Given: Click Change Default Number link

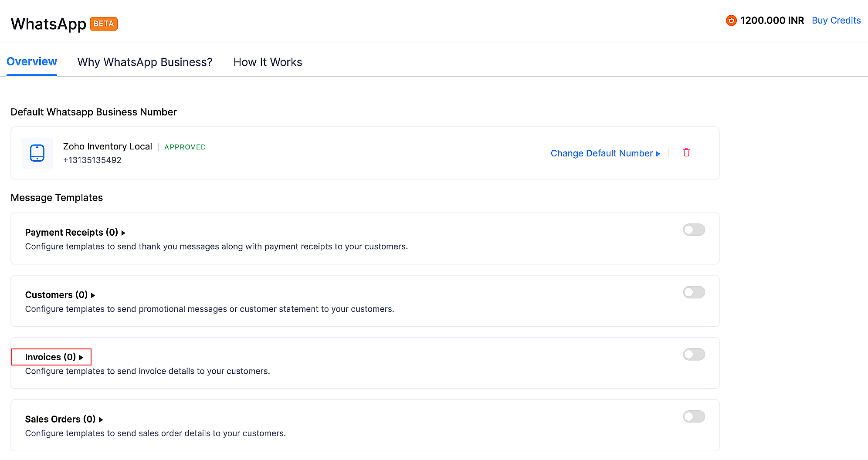Looking at the screenshot, I should (x=601, y=153).
